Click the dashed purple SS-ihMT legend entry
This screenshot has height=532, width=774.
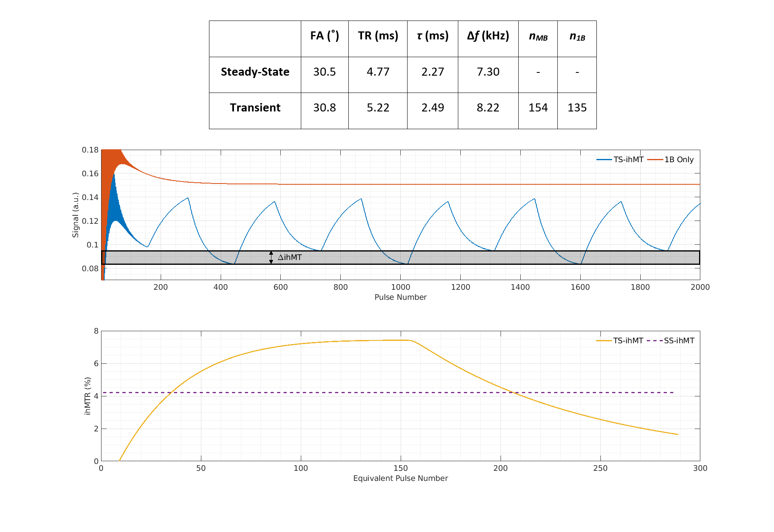(x=679, y=341)
